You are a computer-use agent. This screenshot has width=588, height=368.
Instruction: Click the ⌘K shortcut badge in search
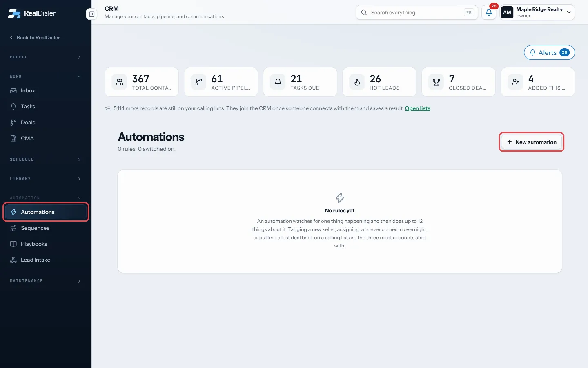pyautogui.click(x=469, y=12)
